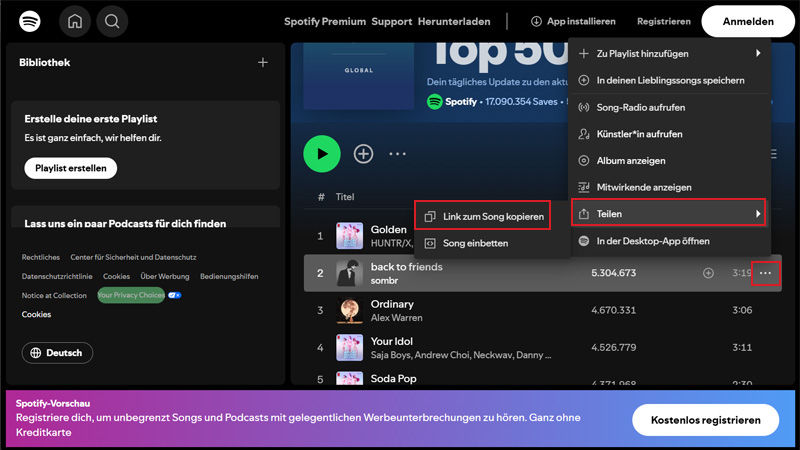Click the Your Privacy Choices toggle icon
Screen dimensions: 800x450
click(x=174, y=295)
